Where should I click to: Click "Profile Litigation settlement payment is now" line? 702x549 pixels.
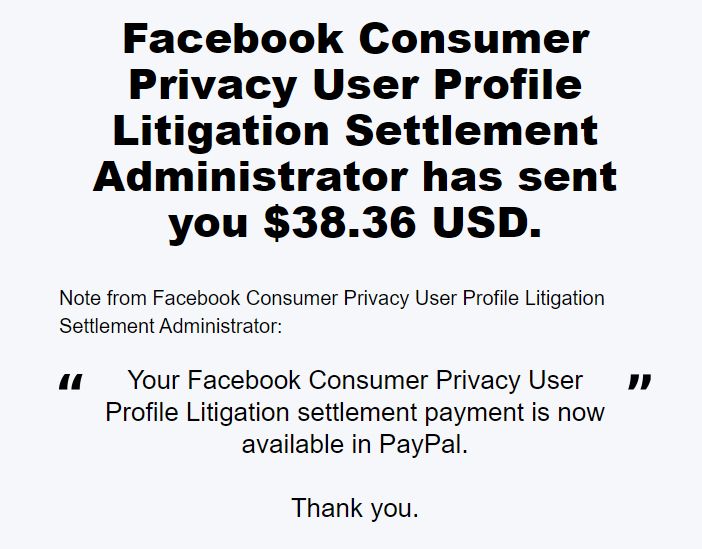tap(355, 412)
